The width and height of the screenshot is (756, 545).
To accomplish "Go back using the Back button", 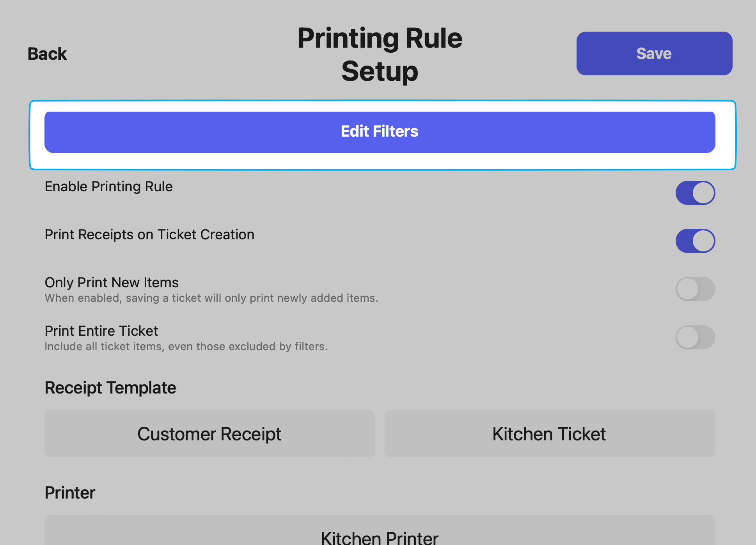I will [47, 54].
